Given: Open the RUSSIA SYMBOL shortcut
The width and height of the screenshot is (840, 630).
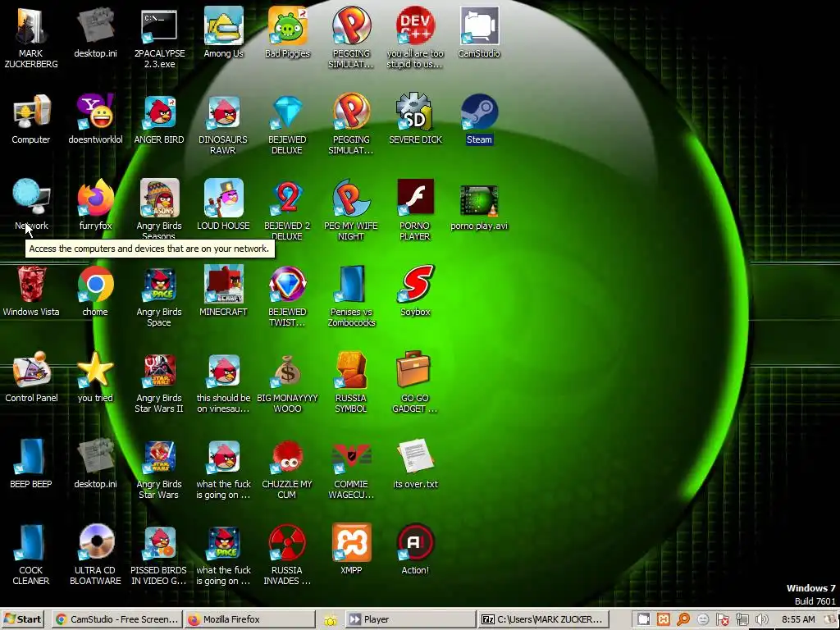Looking at the screenshot, I should (351, 371).
